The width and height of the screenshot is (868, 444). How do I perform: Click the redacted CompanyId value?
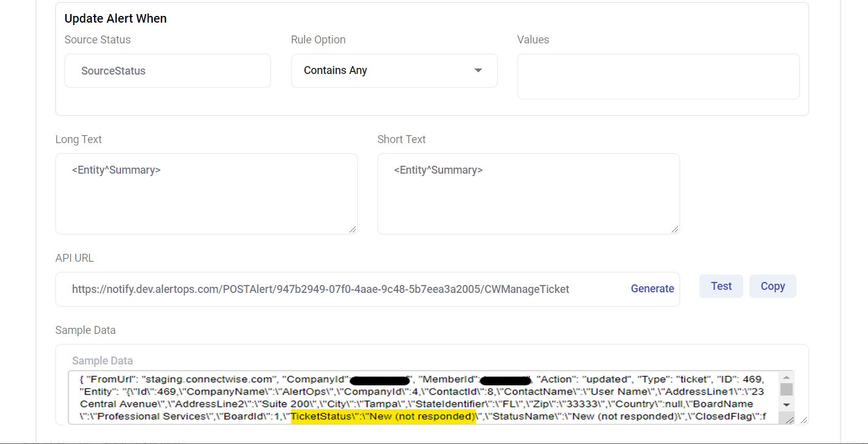380,380
